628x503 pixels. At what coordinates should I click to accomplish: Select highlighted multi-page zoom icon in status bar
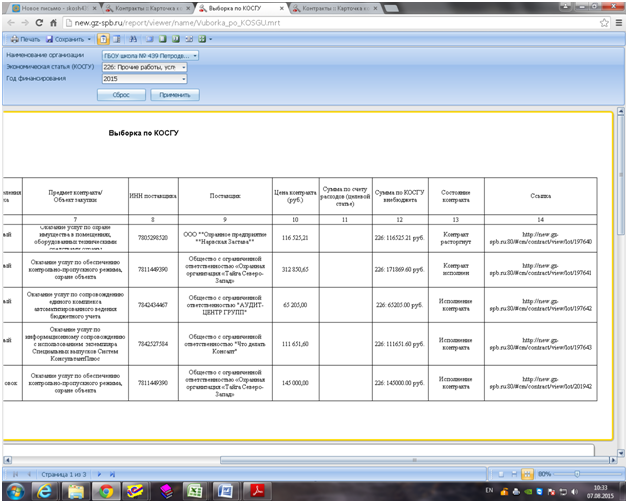click(x=527, y=474)
